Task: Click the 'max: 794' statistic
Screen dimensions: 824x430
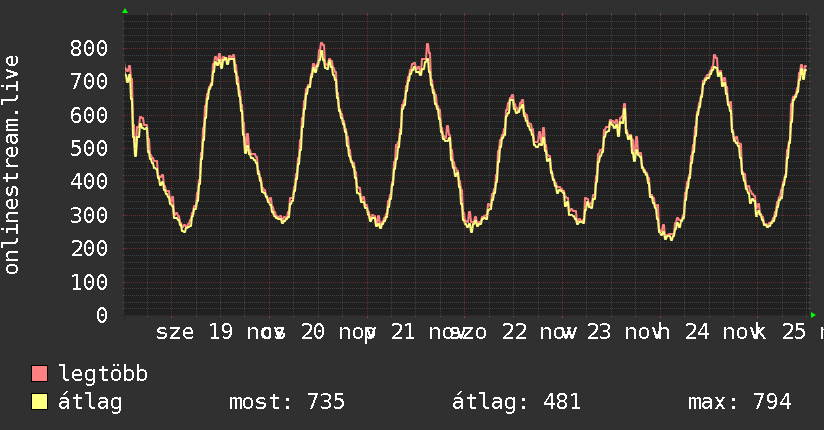Action: coord(740,402)
